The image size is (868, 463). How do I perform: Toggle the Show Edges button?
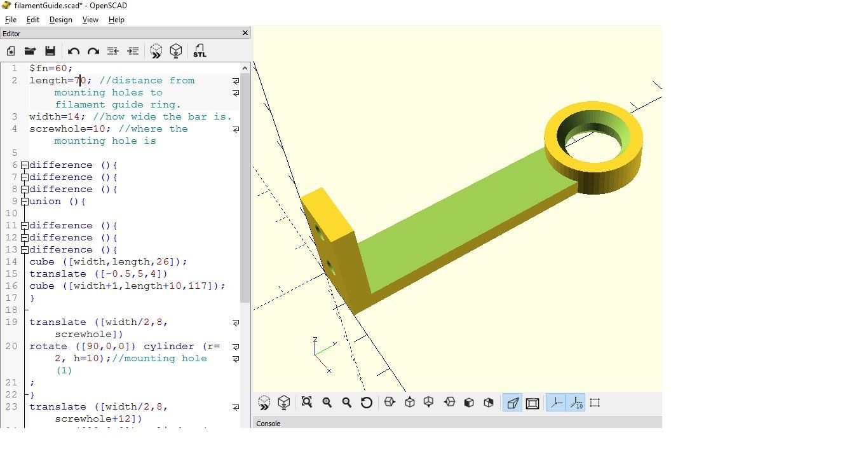(x=595, y=403)
